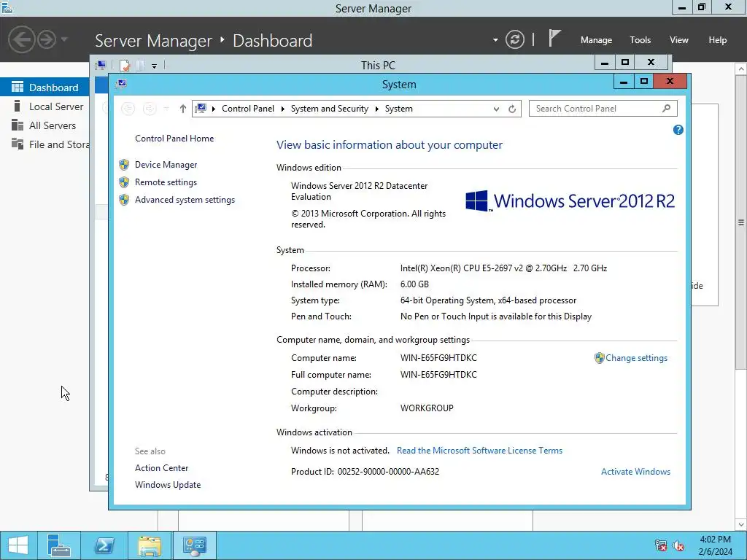Expand the arrow after System and Security breadcrumb
747x560 pixels.
(x=377, y=109)
